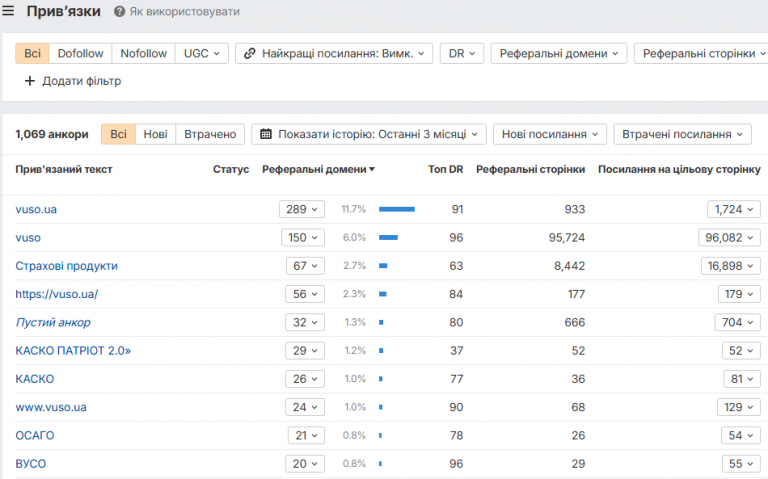Expand the 32 referring domains dropdown
The width and height of the screenshot is (768, 479).
[305, 323]
